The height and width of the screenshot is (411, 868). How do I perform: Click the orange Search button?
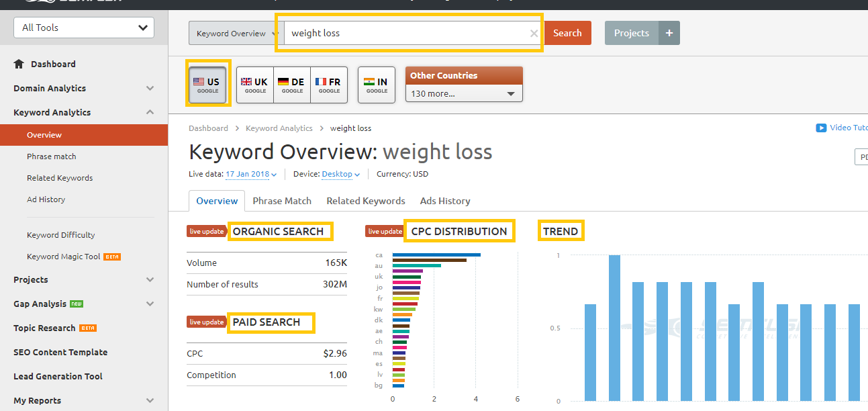(x=567, y=33)
